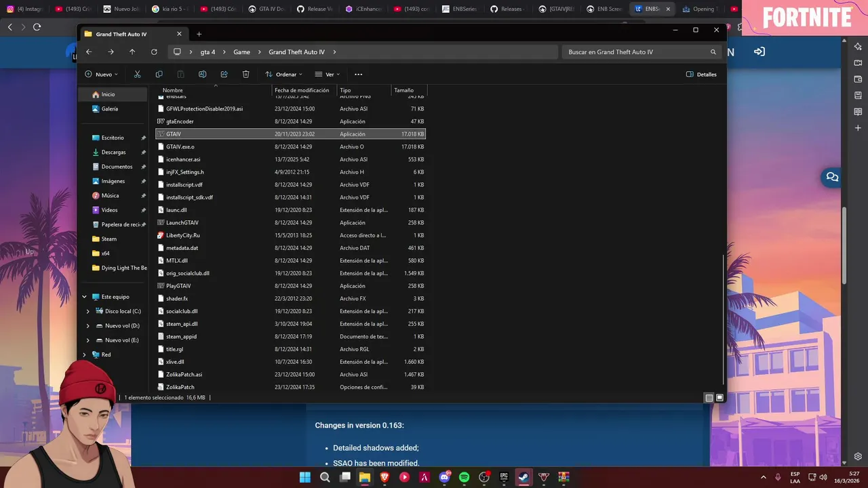The image size is (868, 488).
Task: Select the ZolikaPatch.asi file
Action: 184,374
